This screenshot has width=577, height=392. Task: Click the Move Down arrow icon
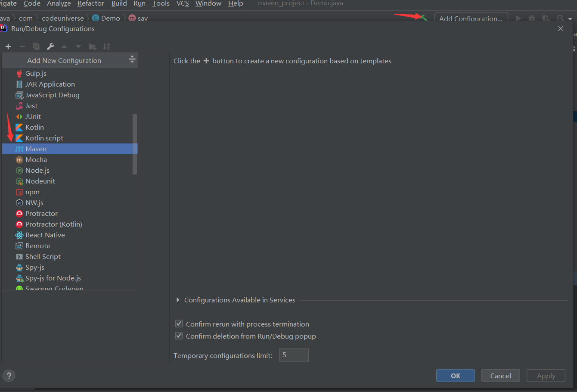(x=78, y=47)
